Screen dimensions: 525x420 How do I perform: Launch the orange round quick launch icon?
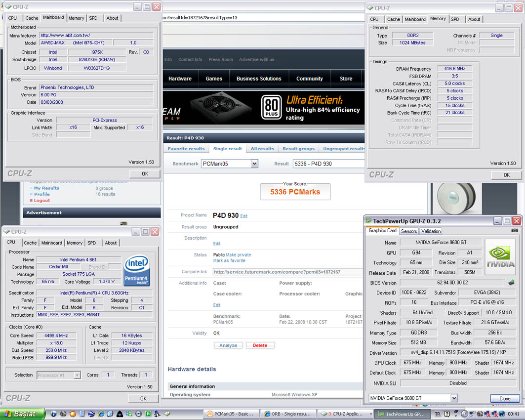tap(73, 414)
